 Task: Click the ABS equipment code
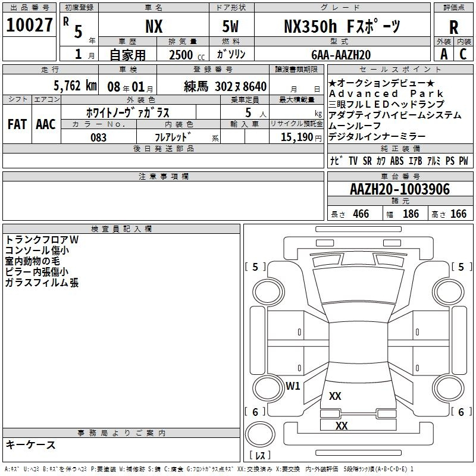click(x=397, y=161)
